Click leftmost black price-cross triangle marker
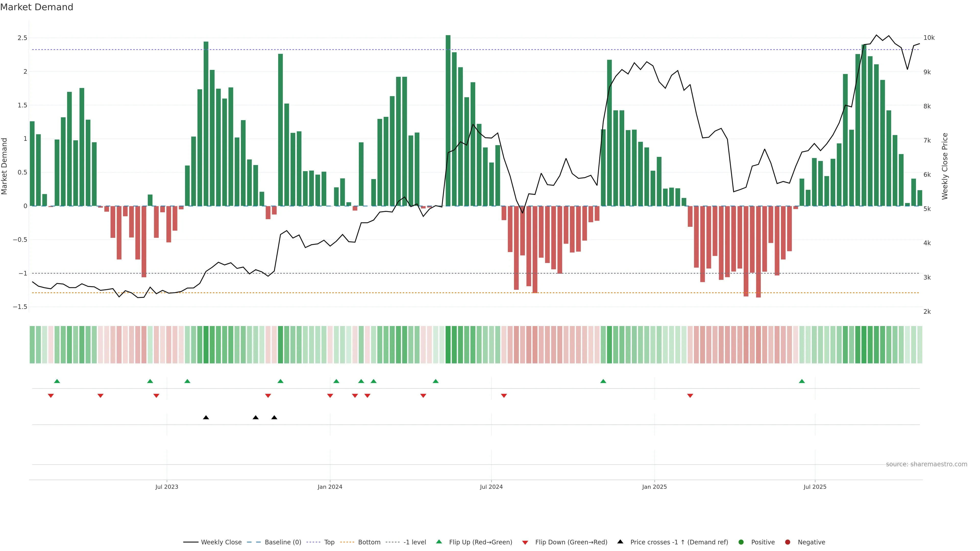Viewport: 980px width, 551px height. tap(206, 418)
